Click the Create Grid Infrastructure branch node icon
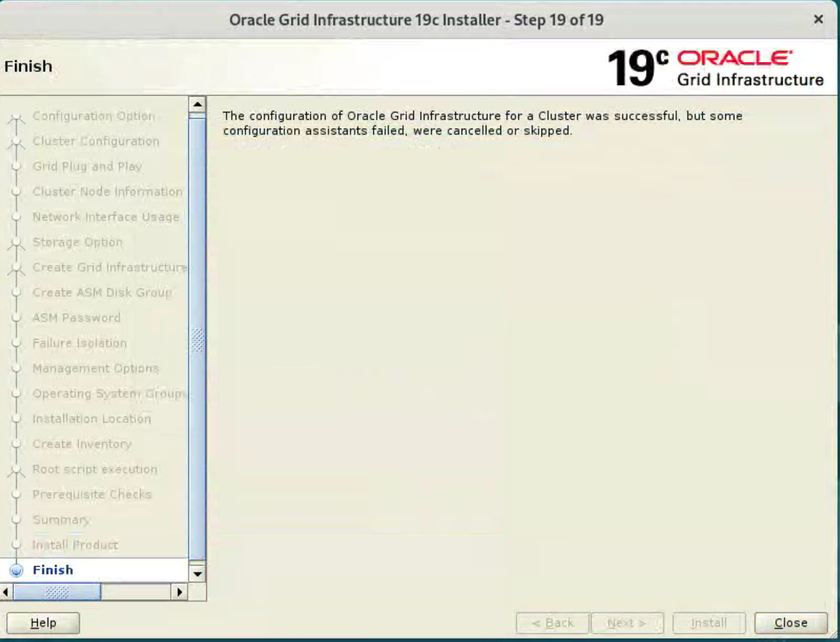Image resolution: width=840 pixels, height=642 pixels. point(16,269)
